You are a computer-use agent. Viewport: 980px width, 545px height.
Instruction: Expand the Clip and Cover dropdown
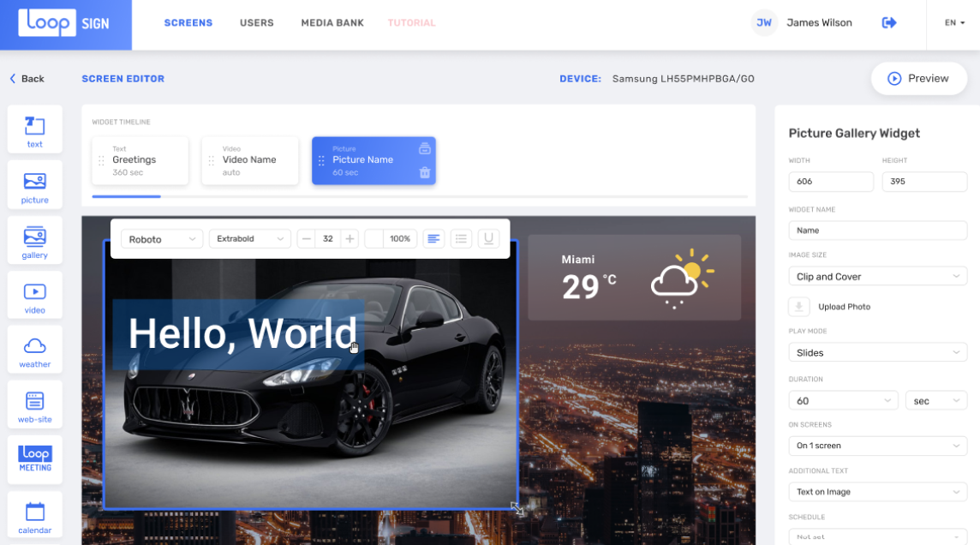[x=877, y=277]
